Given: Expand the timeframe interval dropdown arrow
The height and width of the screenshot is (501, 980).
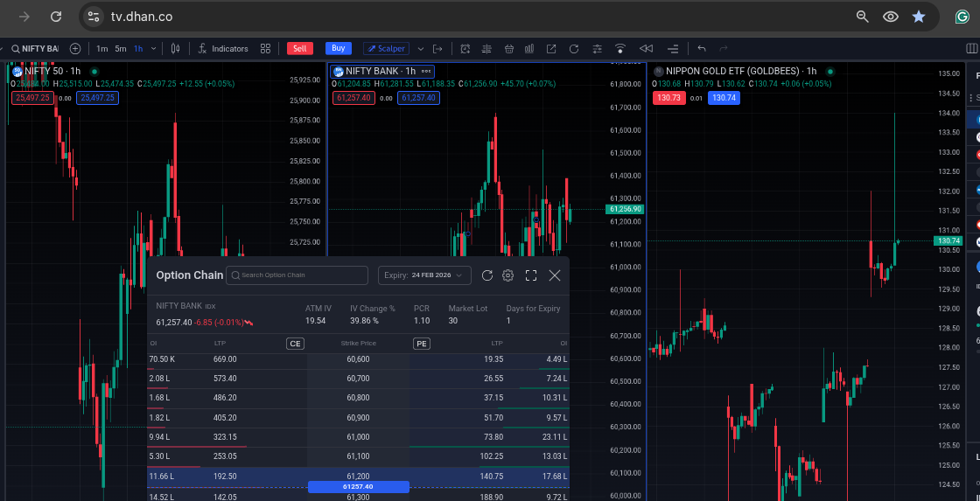Looking at the screenshot, I should 155,49.
